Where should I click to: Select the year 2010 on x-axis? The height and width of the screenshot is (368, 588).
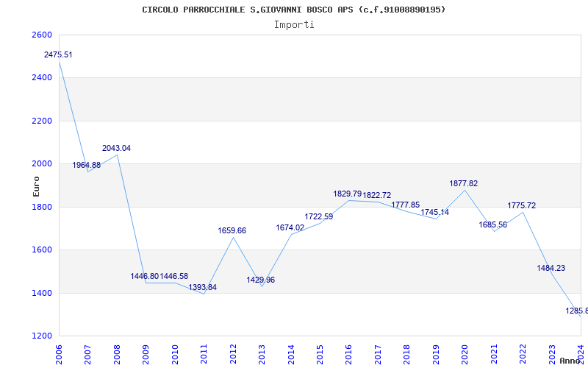coord(175,354)
